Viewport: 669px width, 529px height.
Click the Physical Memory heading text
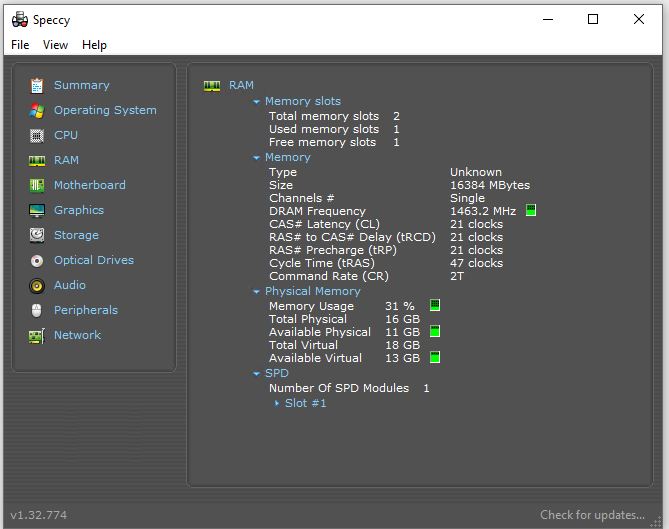pyautogui.click(x=313, y=291)
